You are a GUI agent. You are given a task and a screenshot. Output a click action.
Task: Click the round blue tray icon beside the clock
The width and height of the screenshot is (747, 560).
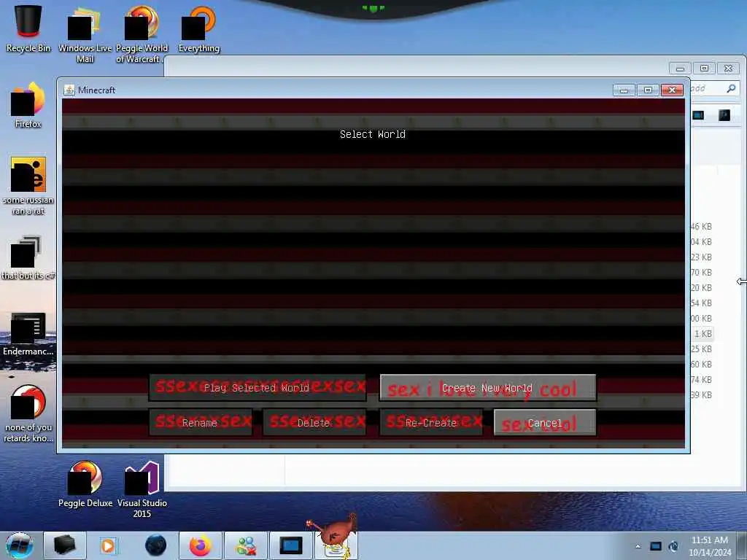coord(673,546)
